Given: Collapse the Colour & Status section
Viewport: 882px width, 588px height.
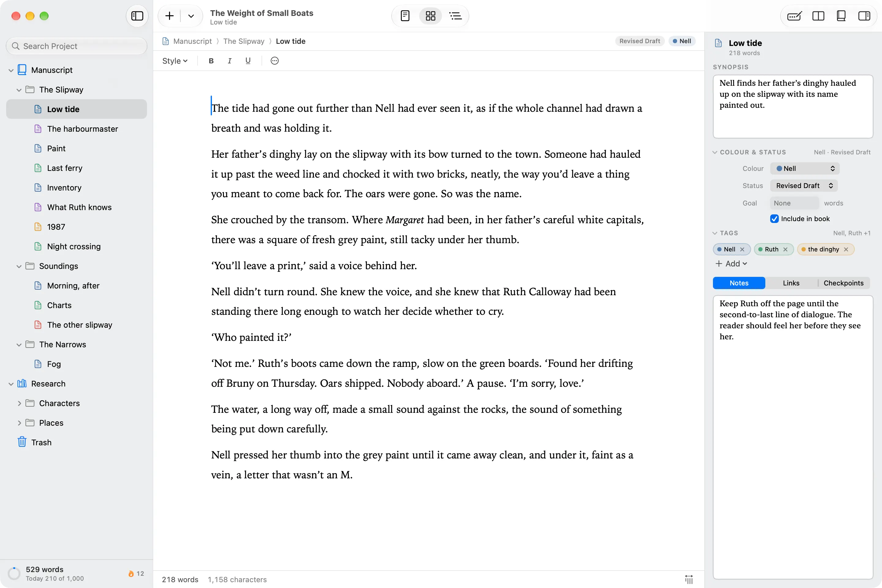Looking at the screenshot, I should [x=715, y=152].
